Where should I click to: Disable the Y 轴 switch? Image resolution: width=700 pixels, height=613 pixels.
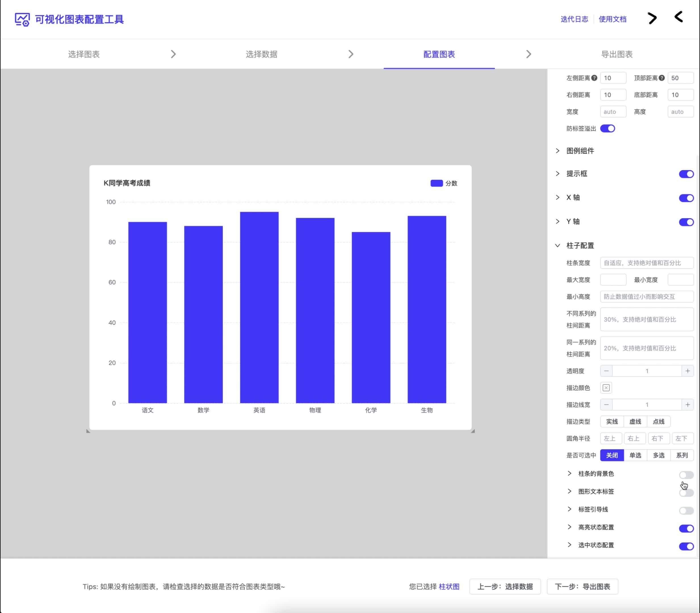686,222
